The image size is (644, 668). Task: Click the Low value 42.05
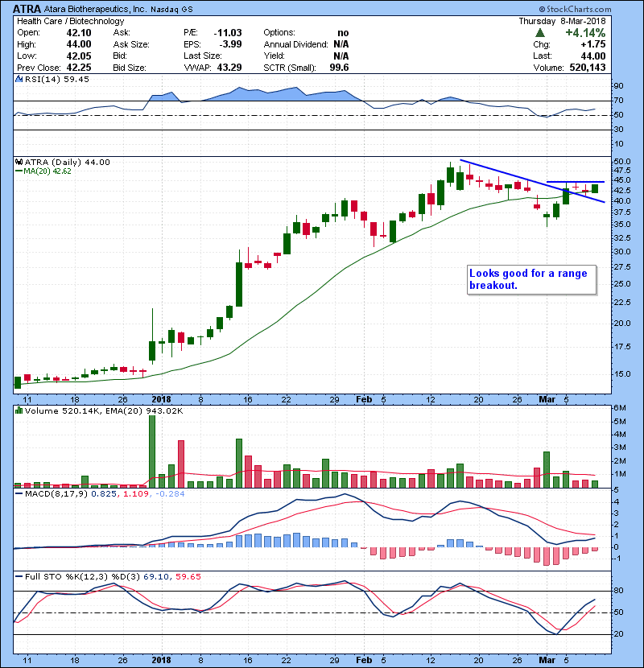(79, 56)
